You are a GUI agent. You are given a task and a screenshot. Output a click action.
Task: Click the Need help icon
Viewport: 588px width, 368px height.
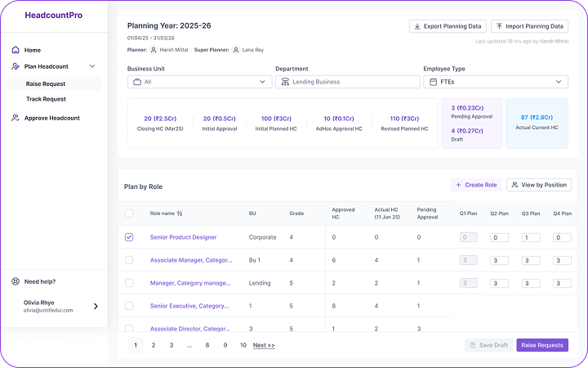(16, 281)
